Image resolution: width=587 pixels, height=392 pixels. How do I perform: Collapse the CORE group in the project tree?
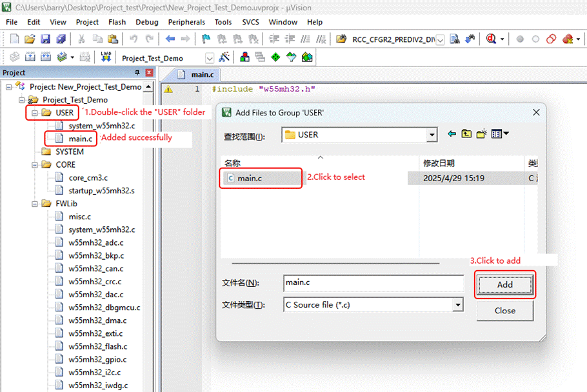coord(35,165)
